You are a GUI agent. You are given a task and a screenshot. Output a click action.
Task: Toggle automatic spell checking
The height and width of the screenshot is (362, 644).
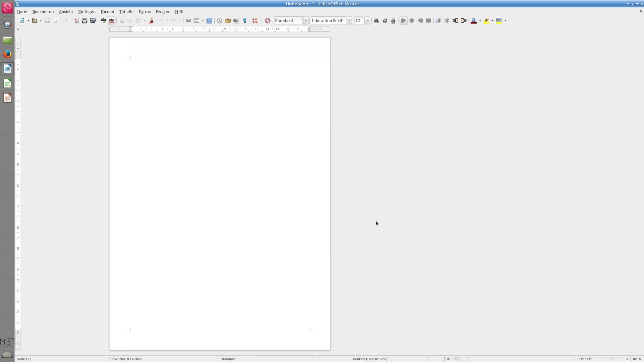pos(111,21)
